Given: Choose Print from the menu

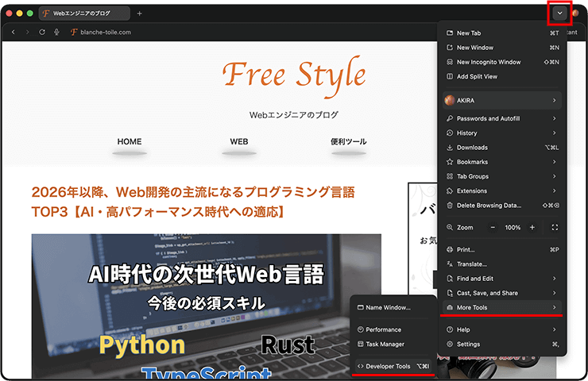Looking at the screenshot, I should coord(502,249).
